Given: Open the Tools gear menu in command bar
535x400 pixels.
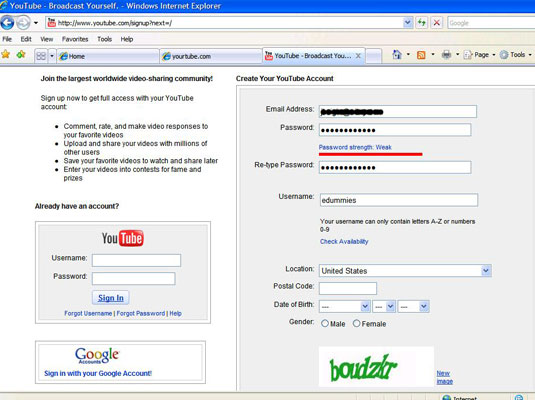Looking at the screenshot, I should click(516, 55).
